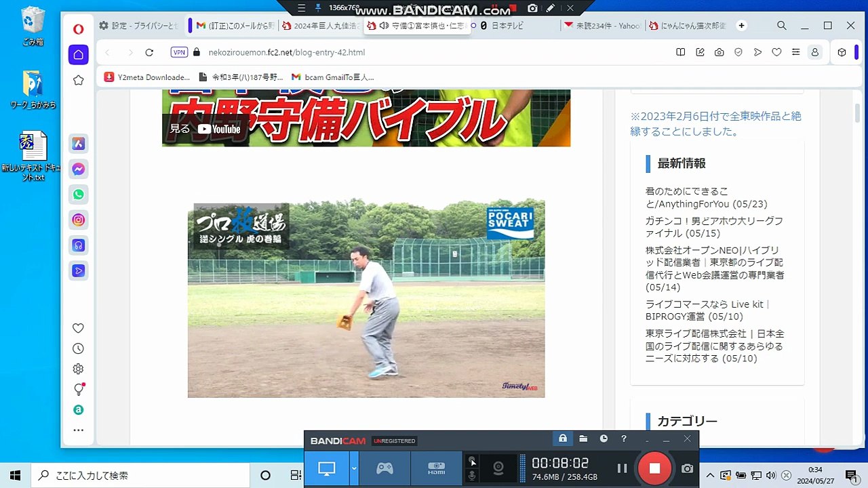The height and width of the screenshot is (488, 868).
Task: Open Instagram in the Opera sidebar
Action: (x=78, y=220)
